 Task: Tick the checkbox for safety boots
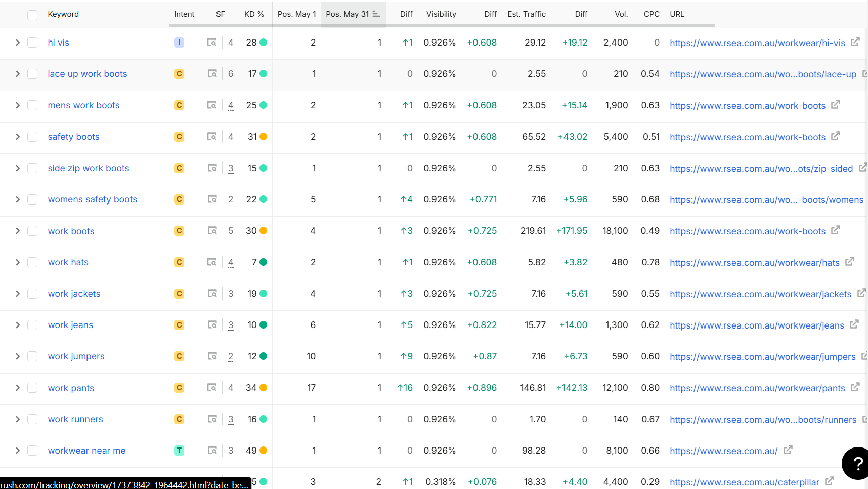(32, 137)
